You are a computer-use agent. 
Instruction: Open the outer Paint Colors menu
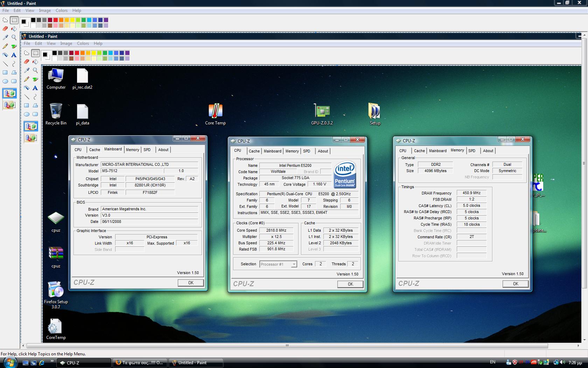pos(62,11)
